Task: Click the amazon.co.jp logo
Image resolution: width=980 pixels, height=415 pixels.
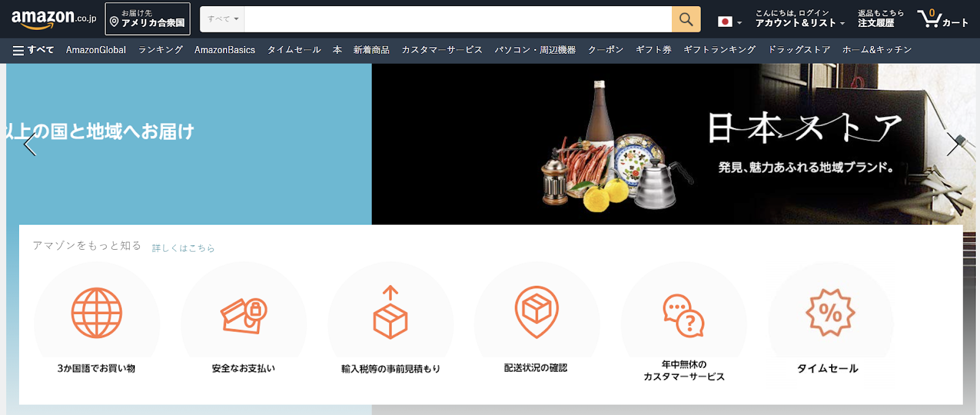Action: [54, 19]
